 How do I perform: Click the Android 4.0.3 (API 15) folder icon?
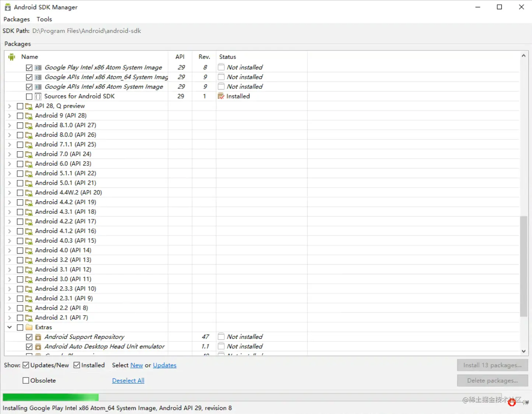pyautogui.click(x=29, y=241)
